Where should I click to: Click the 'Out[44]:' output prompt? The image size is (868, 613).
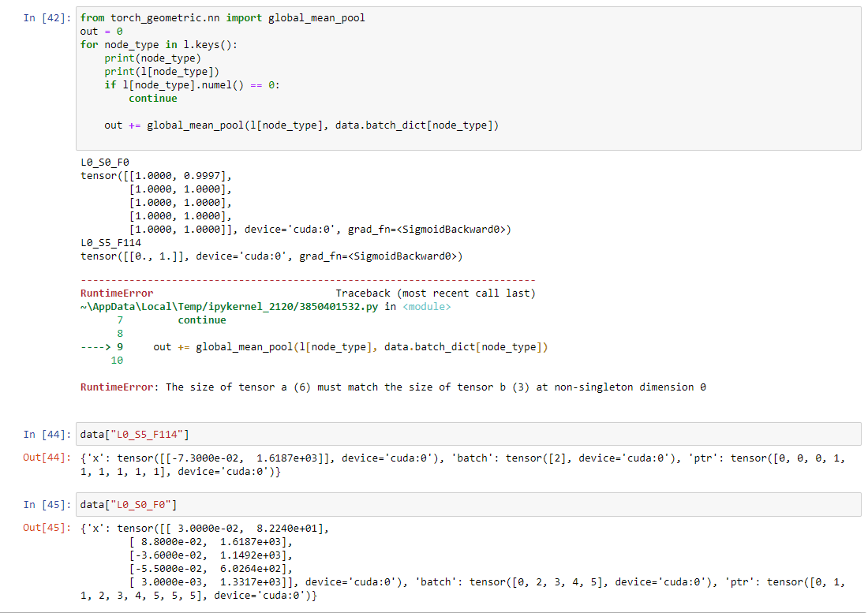[x=47, y=458]
